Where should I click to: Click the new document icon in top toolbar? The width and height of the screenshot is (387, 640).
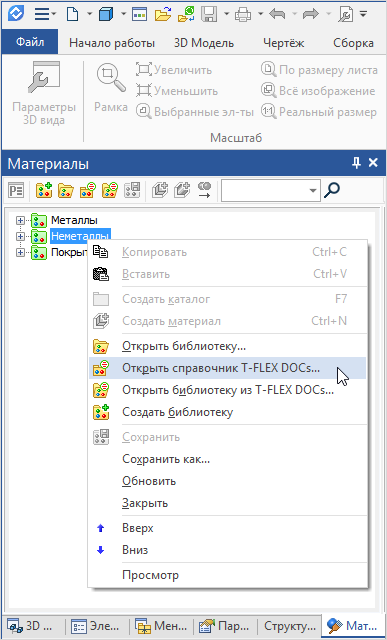(x=72, y=15)
